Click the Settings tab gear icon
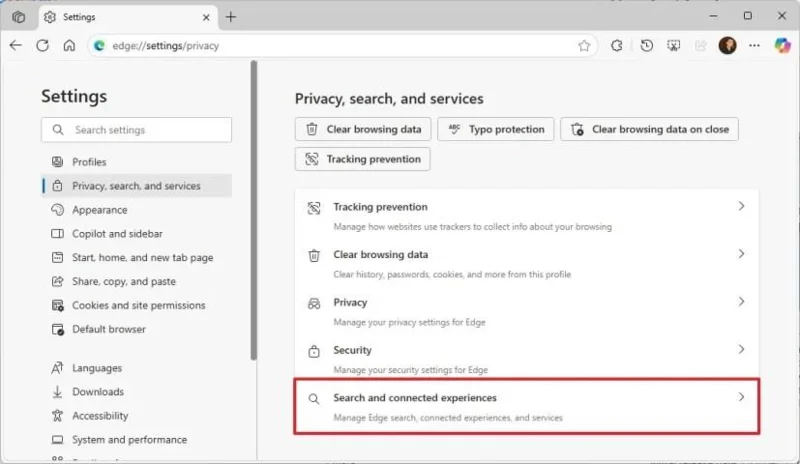Screen dimensions: 800x464 [x=49, y=17]
